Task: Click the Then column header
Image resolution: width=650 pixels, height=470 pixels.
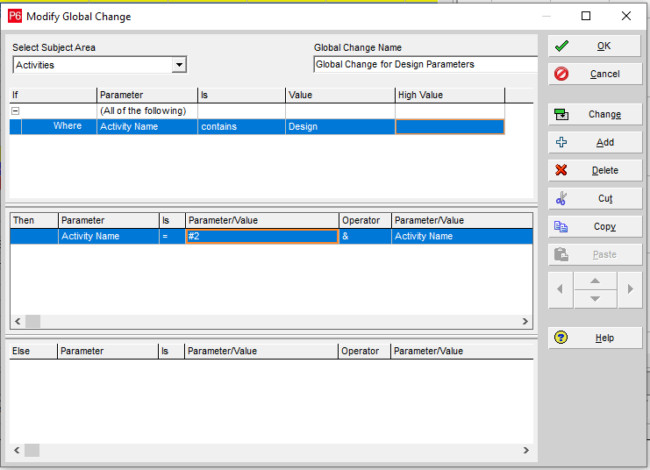Action: tap(34, 220)
